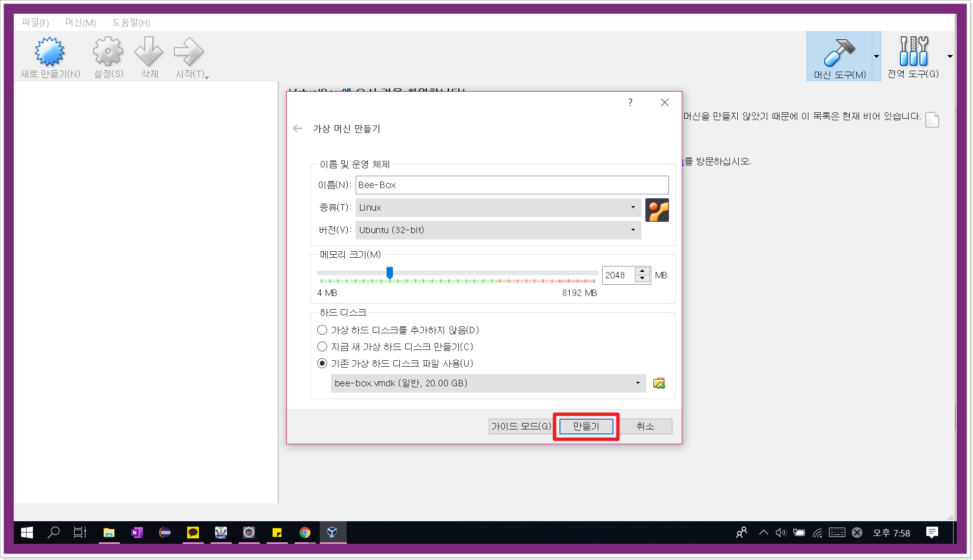Click the Create (만들기) button
This screenshot has height=560, width=973.
click(586, 427)
